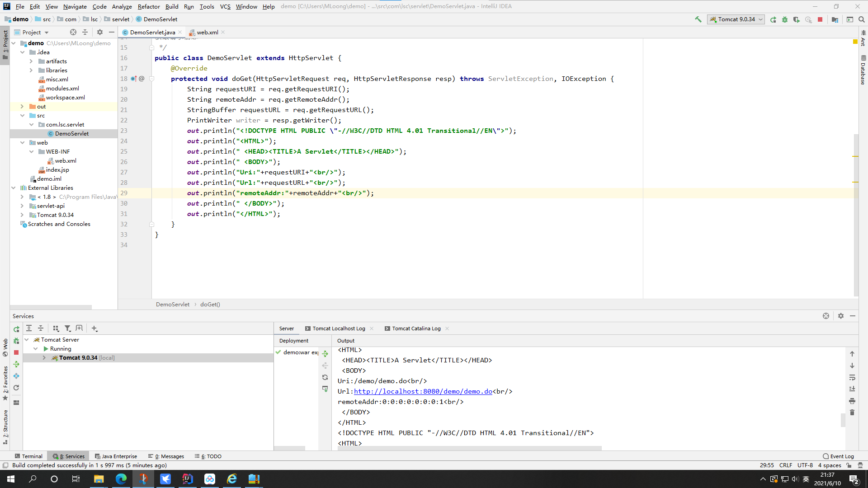868x488 pixels.
Task: Click the CRLF line separator in the status bar
Action: click(786, 465)
